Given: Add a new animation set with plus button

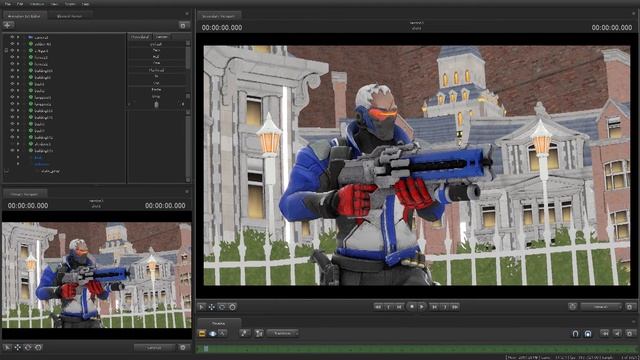Looking at the screenshot, I should coord(8,25).
